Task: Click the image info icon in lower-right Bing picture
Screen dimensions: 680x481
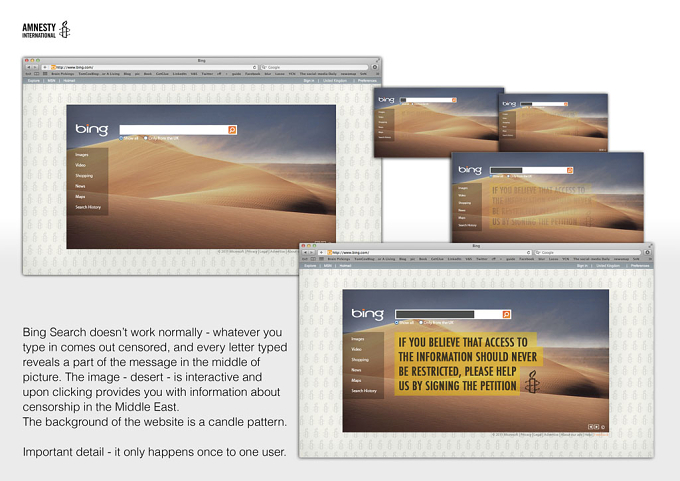Action: pos(603,427)
